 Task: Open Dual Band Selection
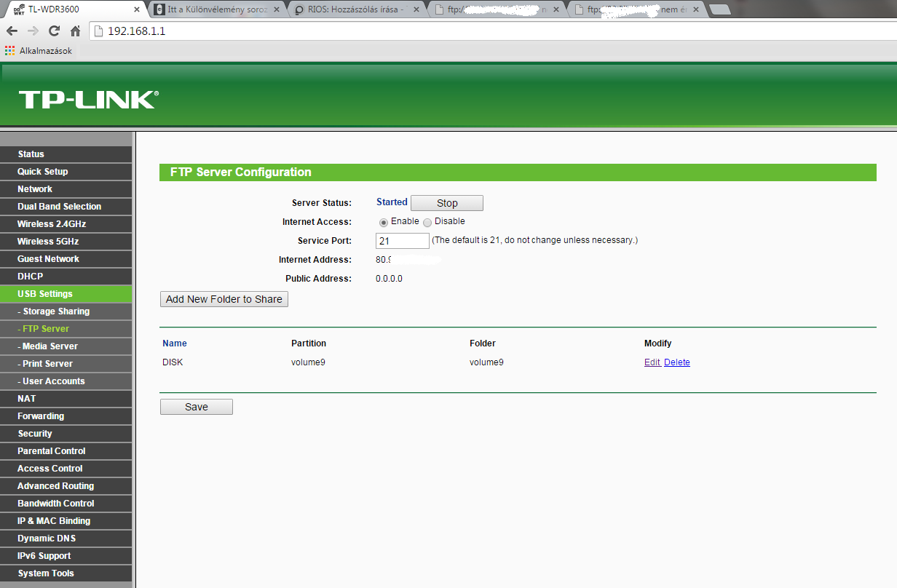click(x=66, y=207)
